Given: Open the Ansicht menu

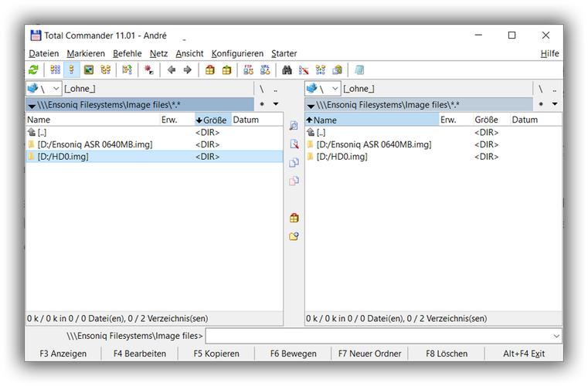Looking at the screenshot, I should [189, 53].
